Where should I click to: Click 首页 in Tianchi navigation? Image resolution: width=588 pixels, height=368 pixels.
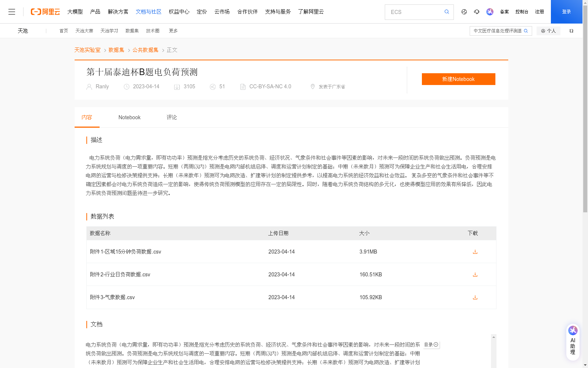click(64, 31)
